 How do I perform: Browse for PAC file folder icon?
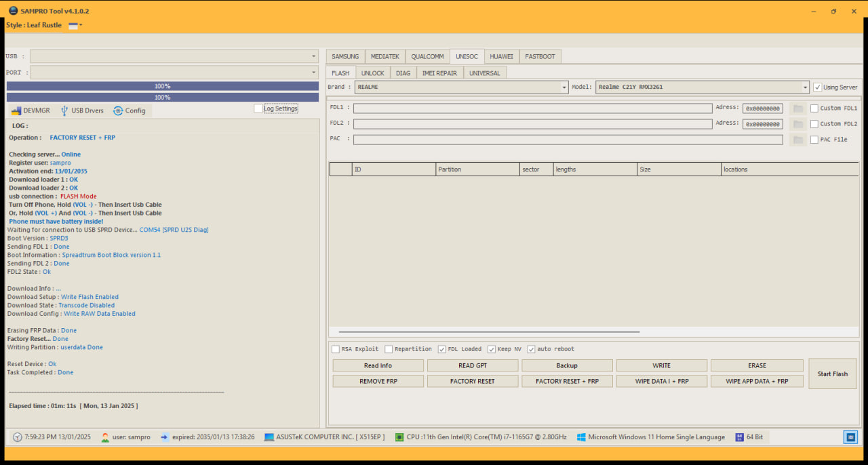pos(798,140)
